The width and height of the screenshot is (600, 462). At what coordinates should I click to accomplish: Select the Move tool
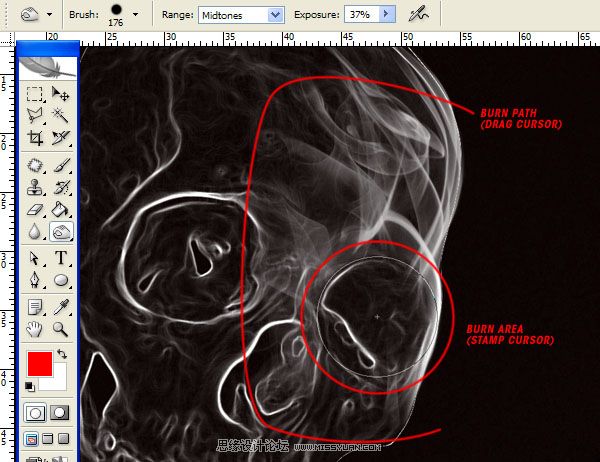pos(60,94)
